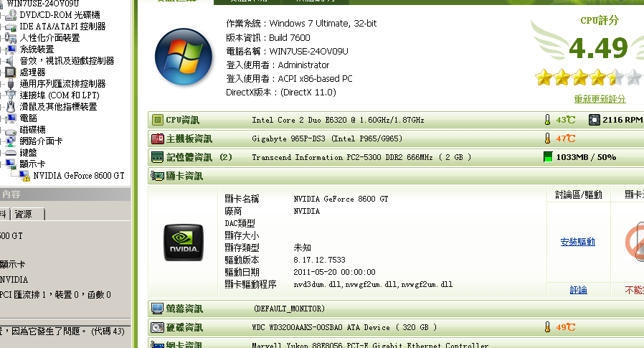The height and width of the screenshot is (348, 644).
Task: Click the 記憶體資訊 RAM icon
Action: [x=157, y=157]
